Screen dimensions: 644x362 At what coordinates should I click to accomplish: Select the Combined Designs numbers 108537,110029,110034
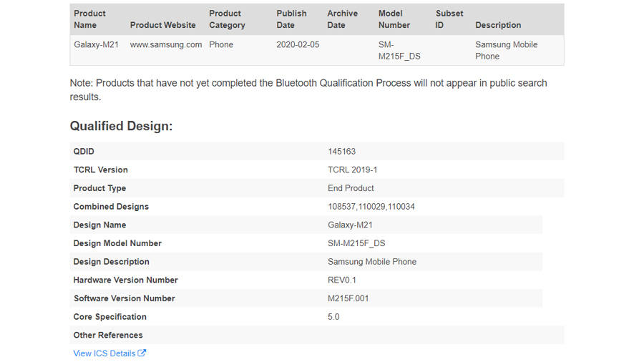click(371, 207)
